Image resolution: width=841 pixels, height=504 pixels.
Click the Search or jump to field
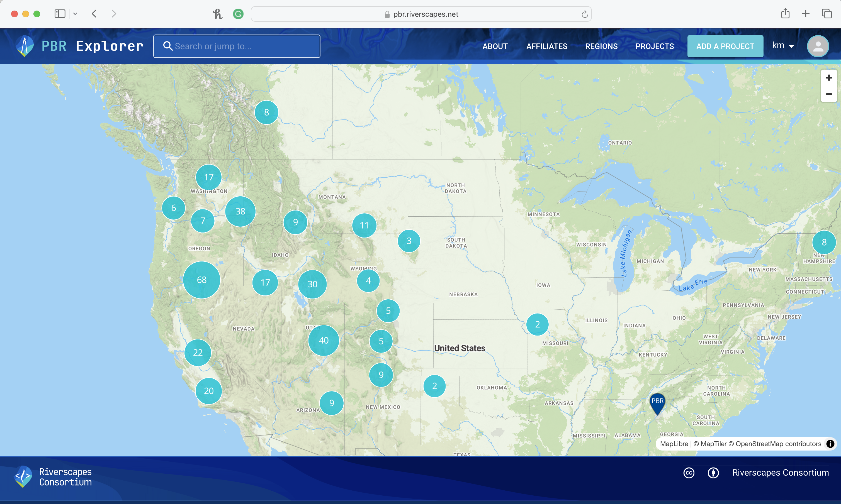click(x=237, y=46)
